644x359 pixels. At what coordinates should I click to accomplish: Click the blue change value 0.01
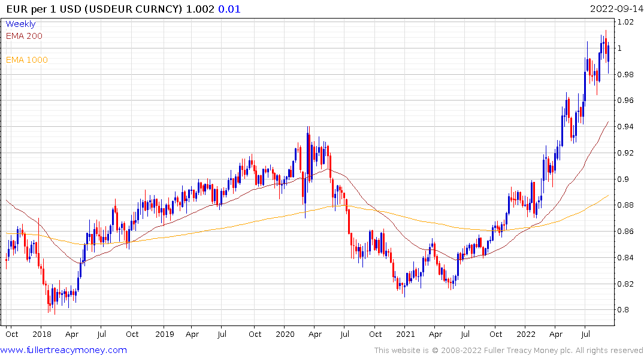(229, 9)
